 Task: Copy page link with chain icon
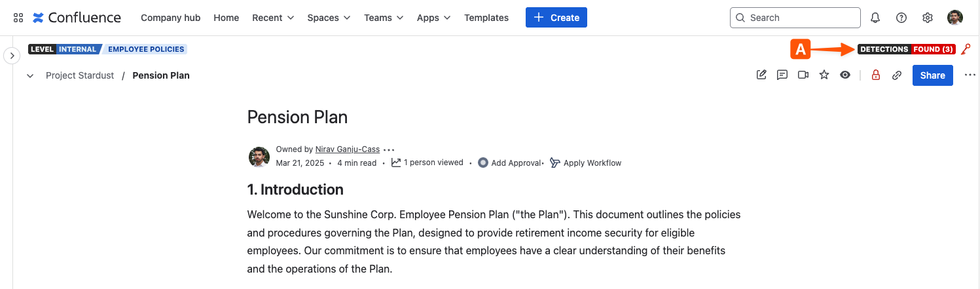(x=897, y=75)
